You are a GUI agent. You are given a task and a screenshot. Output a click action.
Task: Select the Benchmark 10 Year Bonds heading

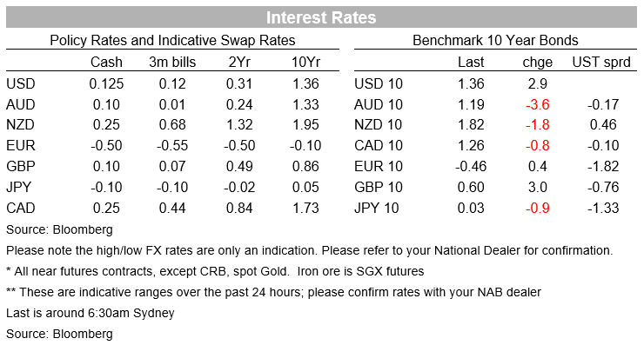[495, 40]
